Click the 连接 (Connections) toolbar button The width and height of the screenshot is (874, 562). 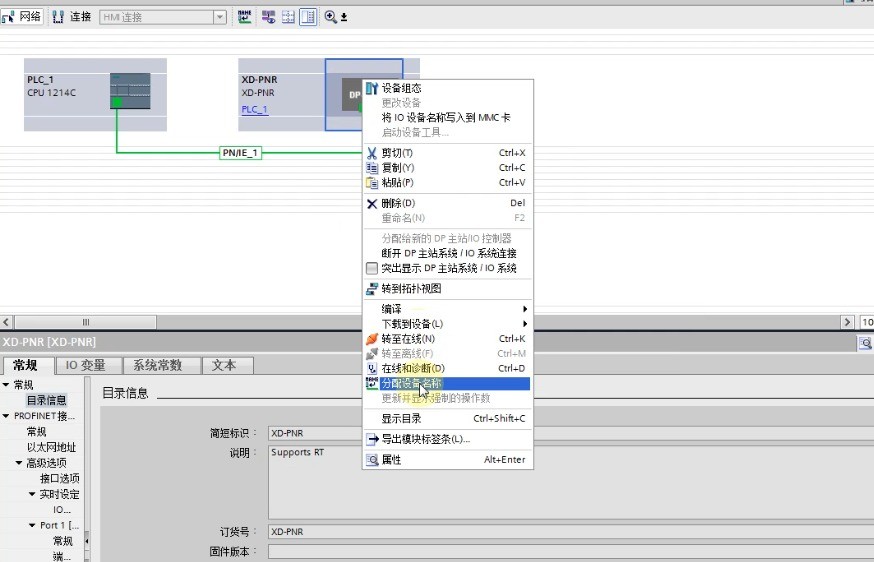72,17
